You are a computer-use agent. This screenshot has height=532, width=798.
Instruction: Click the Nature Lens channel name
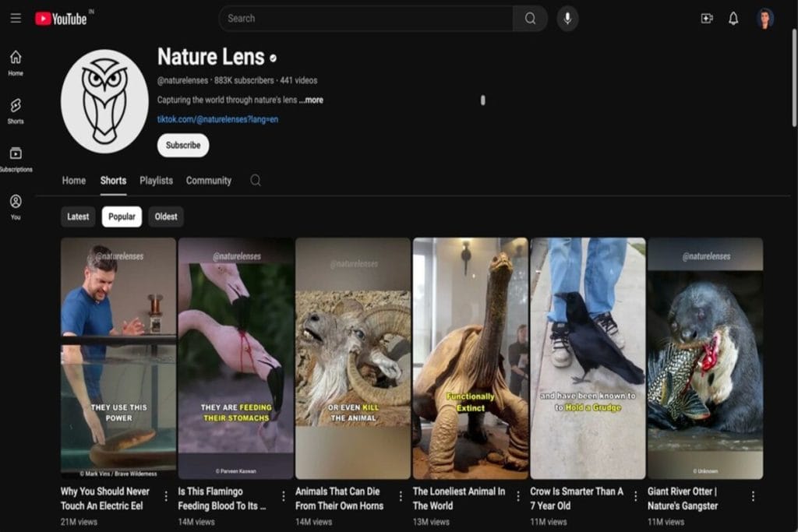pyautogui.click(x=210, y=57)
